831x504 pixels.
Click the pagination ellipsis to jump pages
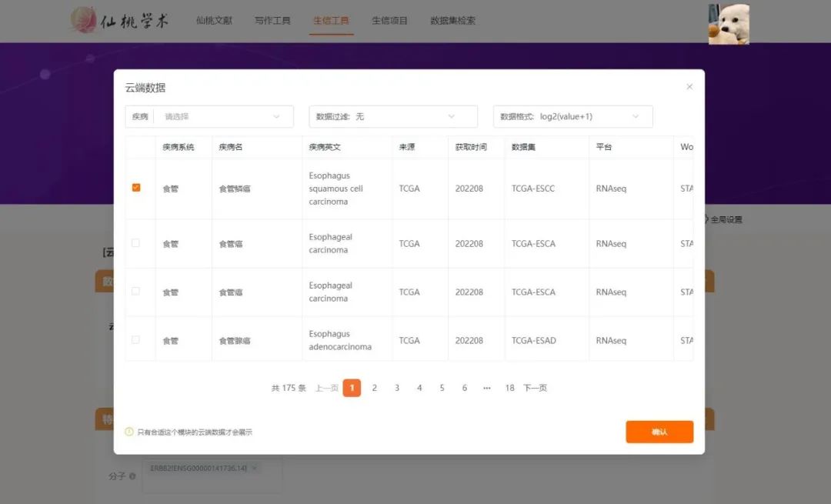(x=487, y=388)
